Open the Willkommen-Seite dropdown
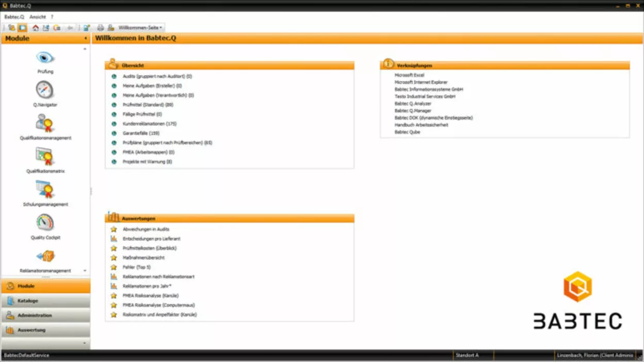644x362 pixels. 140,28
